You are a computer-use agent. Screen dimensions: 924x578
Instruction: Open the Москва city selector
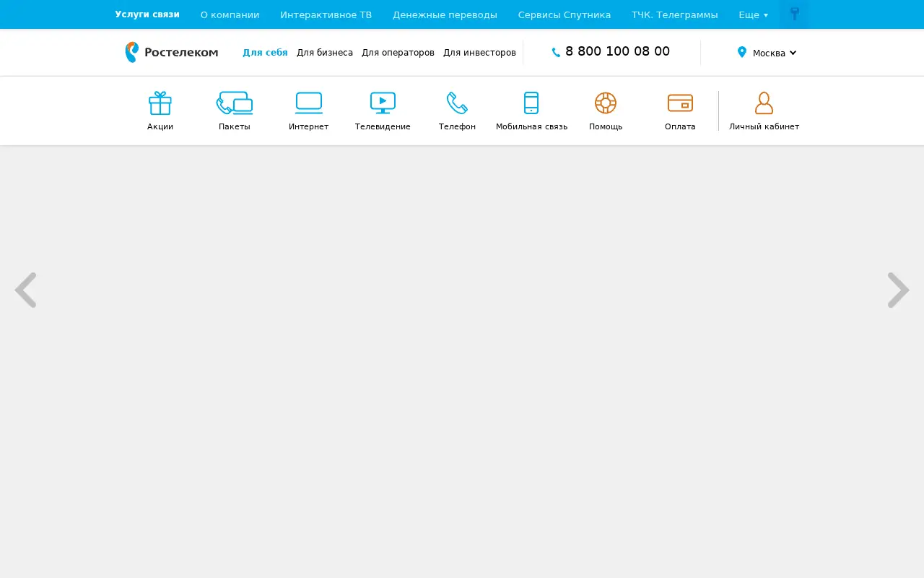pyautogui.click(x=774, y=53)
